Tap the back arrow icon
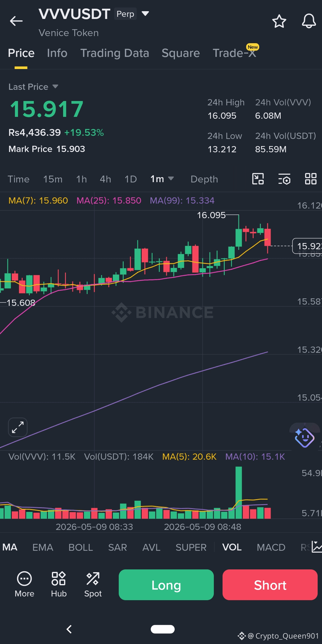 click(16, 21)
